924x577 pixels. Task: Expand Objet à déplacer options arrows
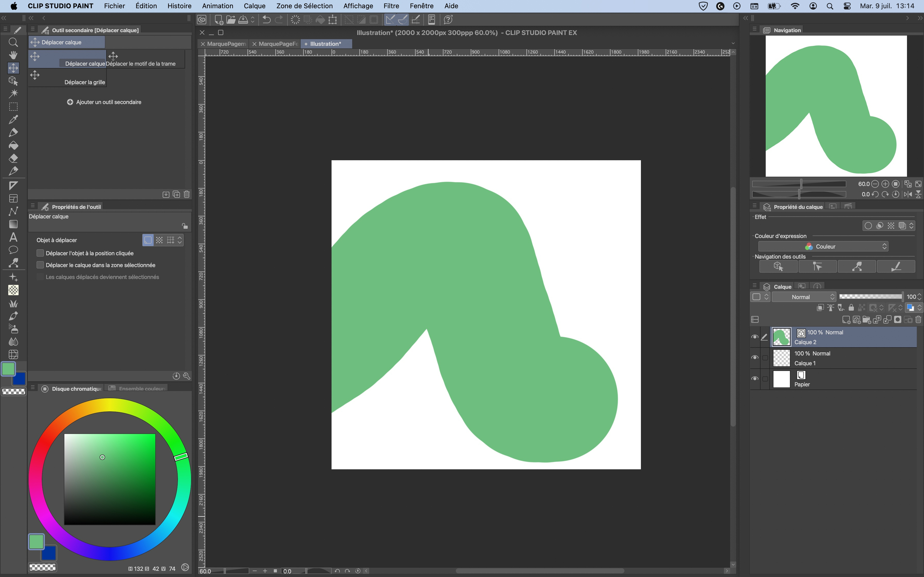(x=180, y=240)
